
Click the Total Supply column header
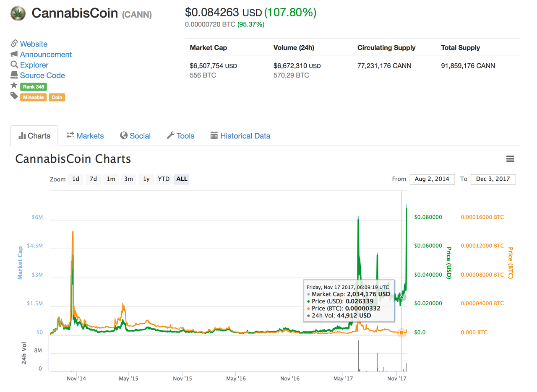click(461, 48)
